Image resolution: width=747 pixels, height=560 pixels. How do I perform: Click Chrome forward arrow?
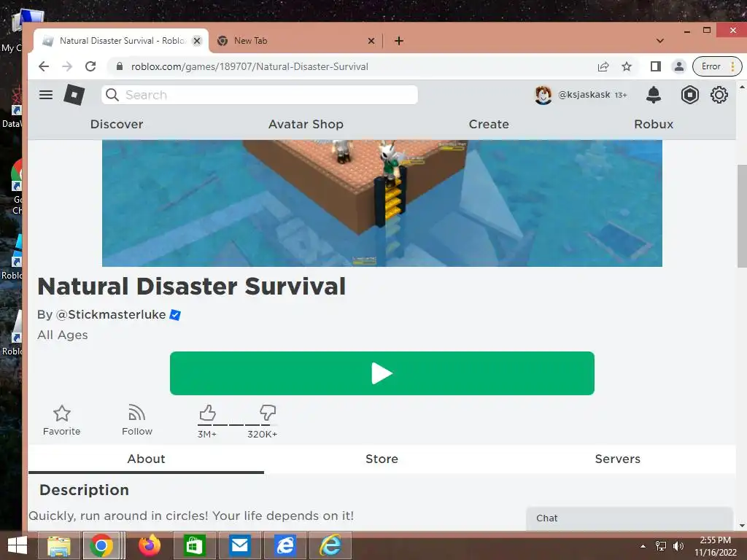(x=67, y=66)
